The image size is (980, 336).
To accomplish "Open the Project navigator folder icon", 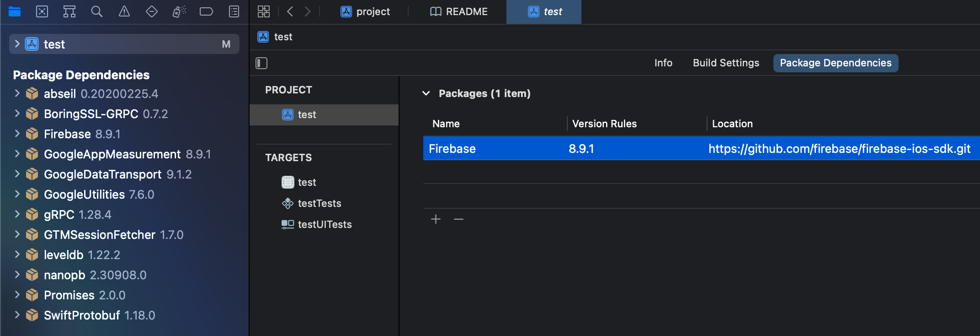I will point(15,11).
